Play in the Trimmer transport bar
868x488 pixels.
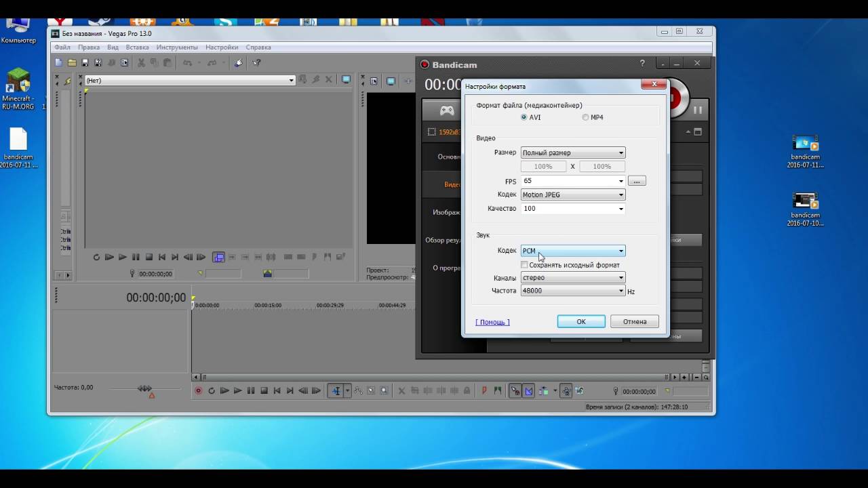coord(122,257)
